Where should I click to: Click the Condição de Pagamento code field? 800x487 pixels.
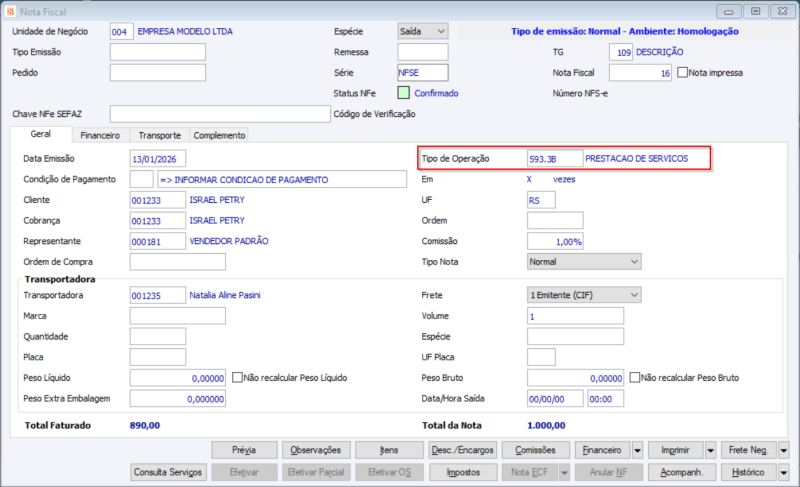141,179
